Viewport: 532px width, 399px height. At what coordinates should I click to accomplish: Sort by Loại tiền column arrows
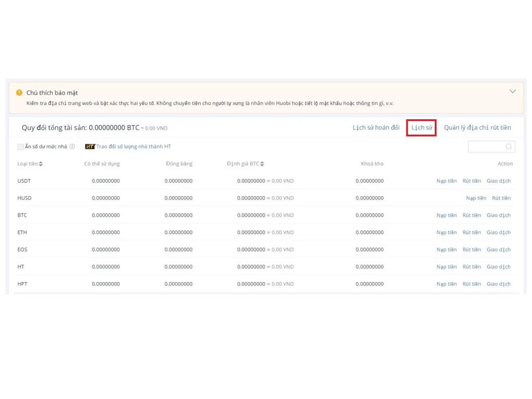click(x=41, y=164)
